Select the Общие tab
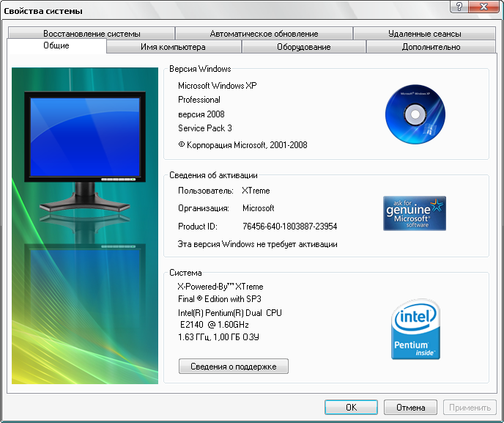 pos(56,45)
